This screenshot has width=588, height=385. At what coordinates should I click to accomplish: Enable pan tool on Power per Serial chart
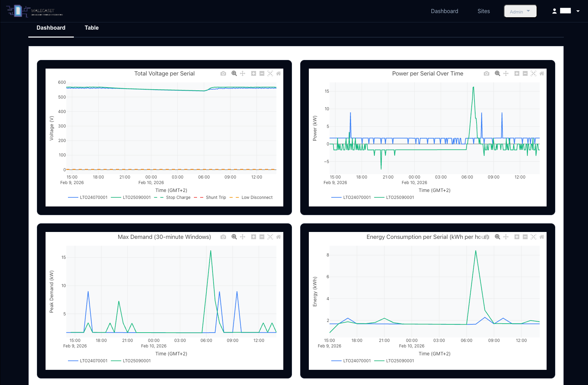506,73
